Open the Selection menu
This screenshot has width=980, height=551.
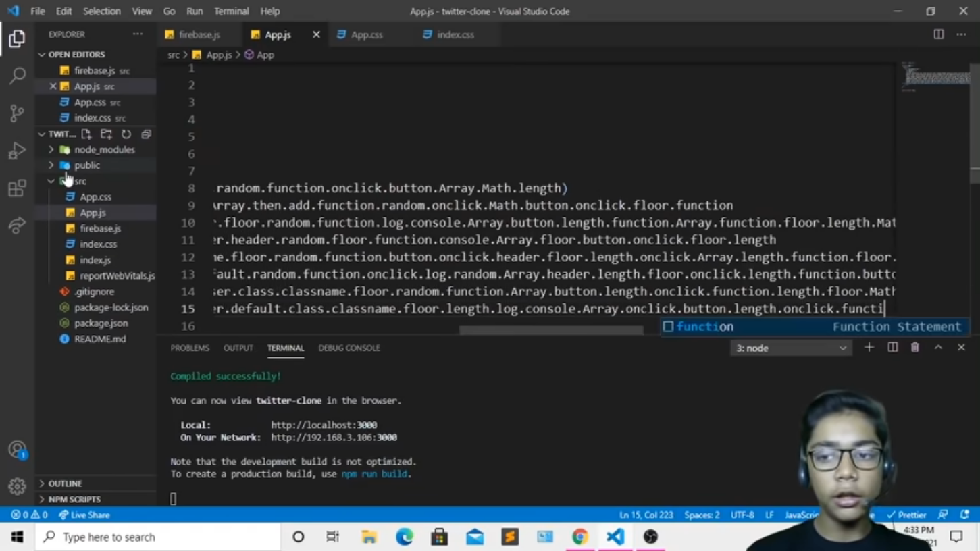101,11
